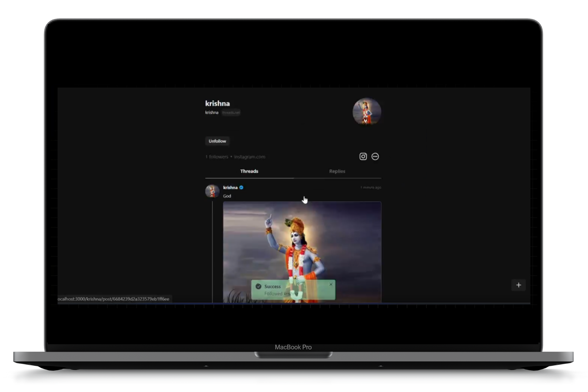Click the krishna username on post

coord(230,187)
